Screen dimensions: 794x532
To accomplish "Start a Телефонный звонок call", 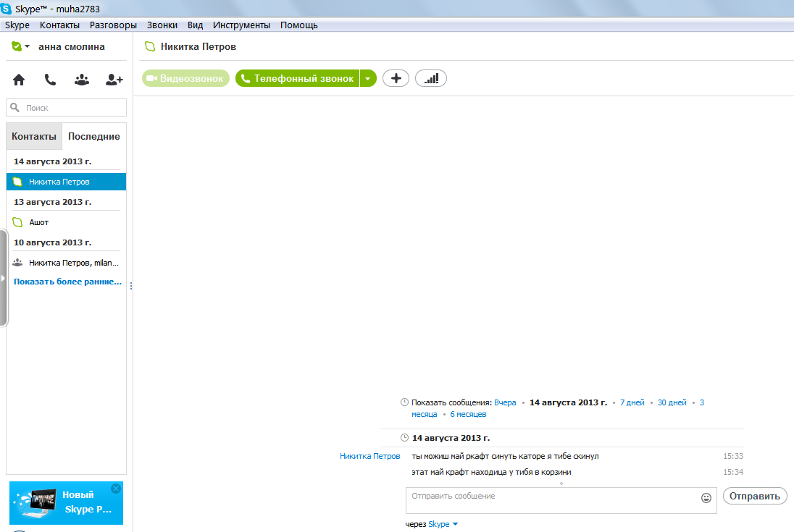I will coord(297,78).
